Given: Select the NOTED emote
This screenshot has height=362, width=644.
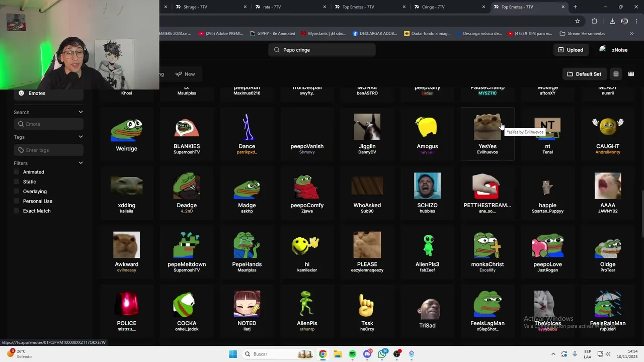Looking at the screenshot, I should tap(247, 311).
